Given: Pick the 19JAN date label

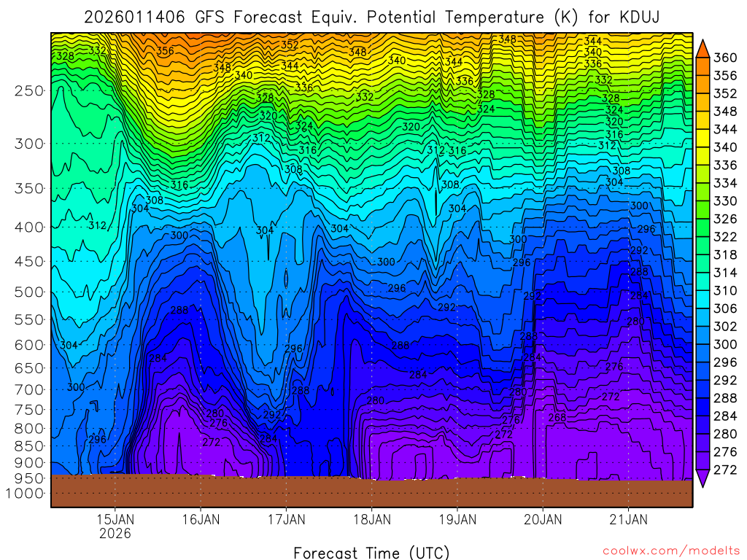Looking at the screenshot, I should 457,519.
